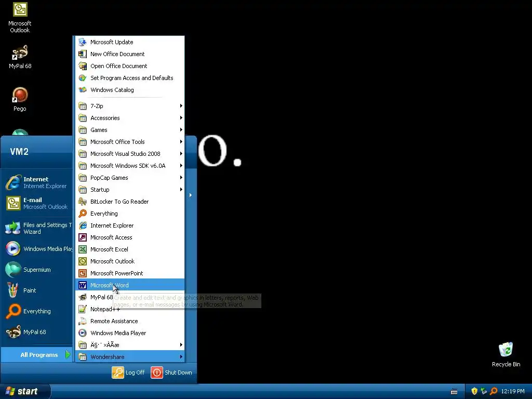532x399 pixels.
Task: Click the on-screen keyboard icon in taskbar
Action: point(454,392)
